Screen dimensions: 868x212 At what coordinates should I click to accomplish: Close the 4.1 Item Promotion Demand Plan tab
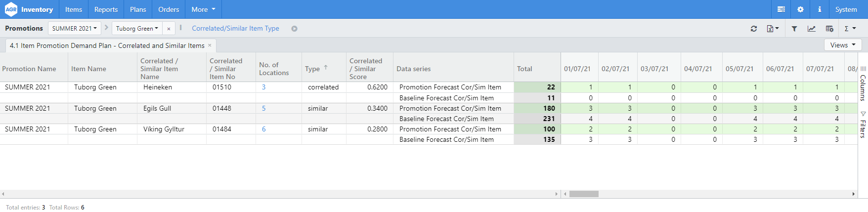click(x=210, y=45)
